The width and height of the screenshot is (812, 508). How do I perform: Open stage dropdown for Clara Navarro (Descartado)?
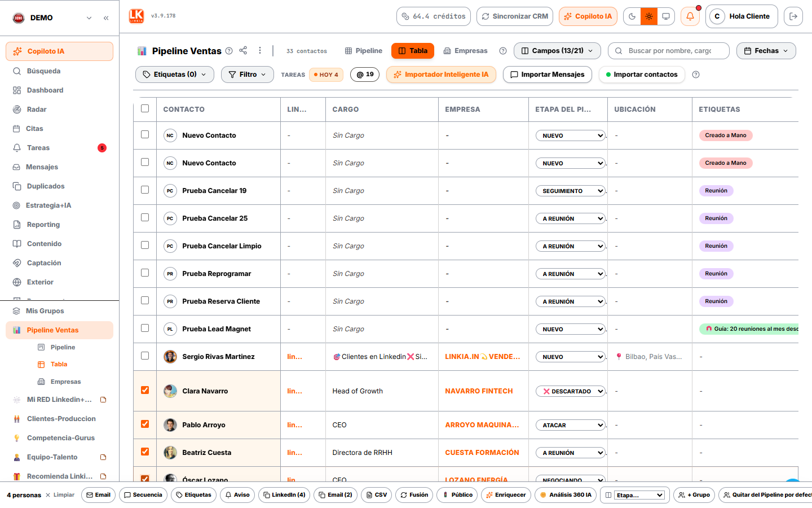point(571,391)
